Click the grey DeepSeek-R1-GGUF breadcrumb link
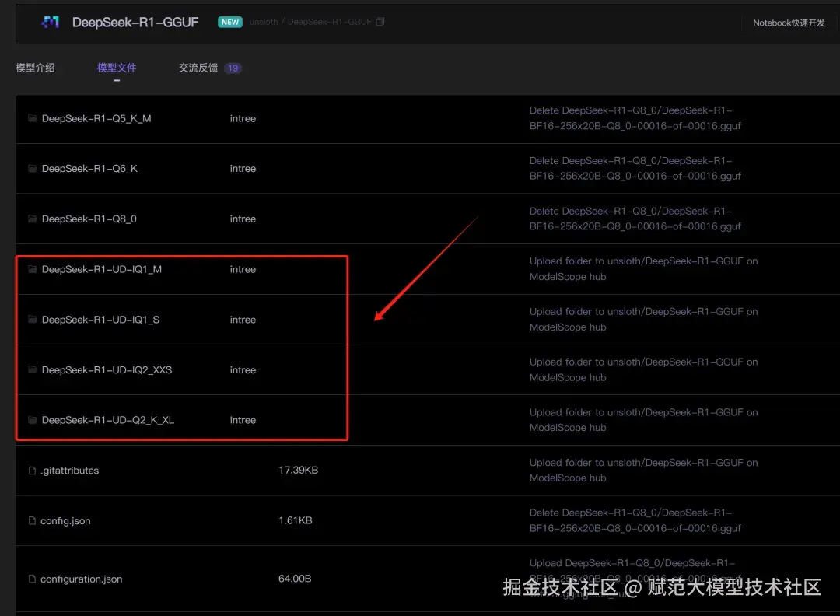The image size is (840, 616). (330, 22)
